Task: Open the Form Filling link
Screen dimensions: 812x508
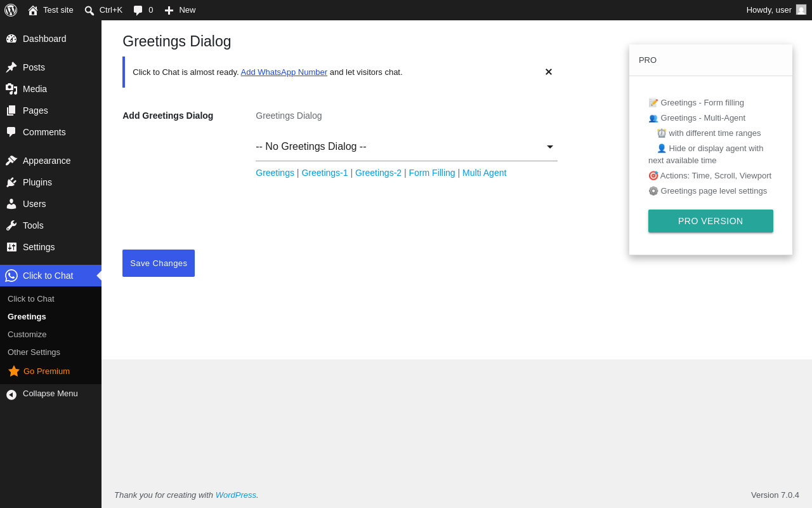Action: click(432, 173)
